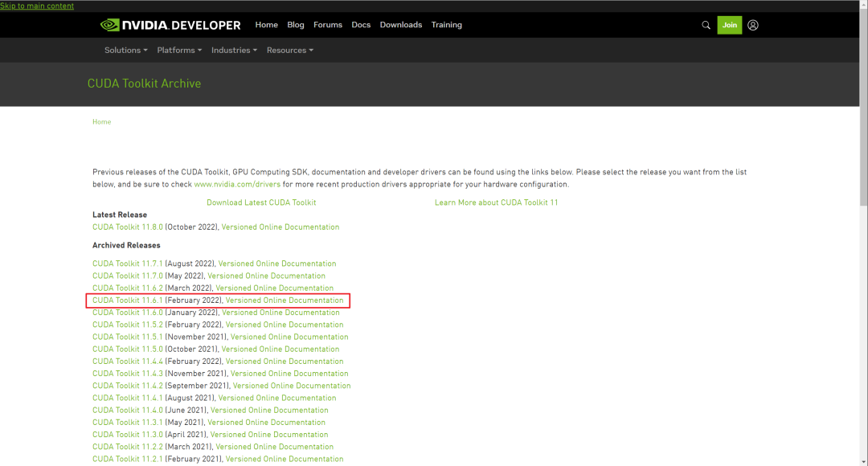Screen dimensions: 868x466
Task: Select CUDA Toolkit 11.5.0 link
Action: click(128, 349)
